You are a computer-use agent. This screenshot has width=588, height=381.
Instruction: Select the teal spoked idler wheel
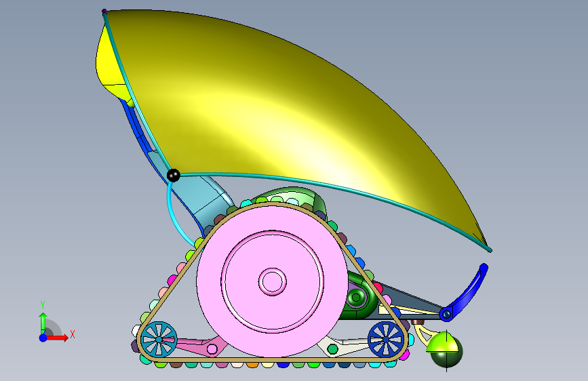[159, 340]
